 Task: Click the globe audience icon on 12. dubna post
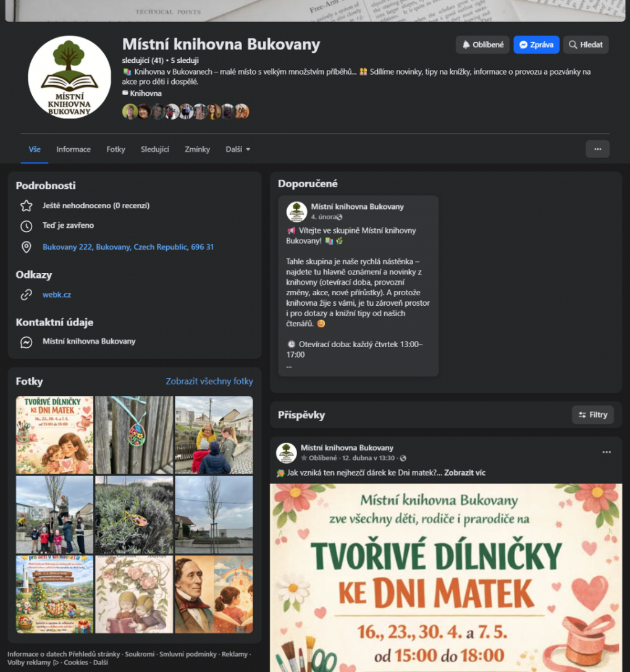click(x=403, y=458)
